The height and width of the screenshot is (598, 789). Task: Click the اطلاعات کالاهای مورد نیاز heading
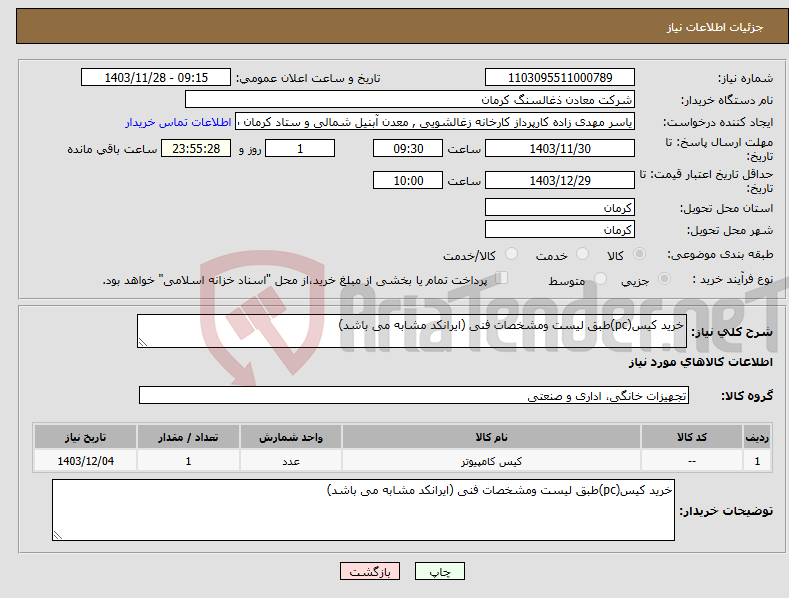coord(700,362)
